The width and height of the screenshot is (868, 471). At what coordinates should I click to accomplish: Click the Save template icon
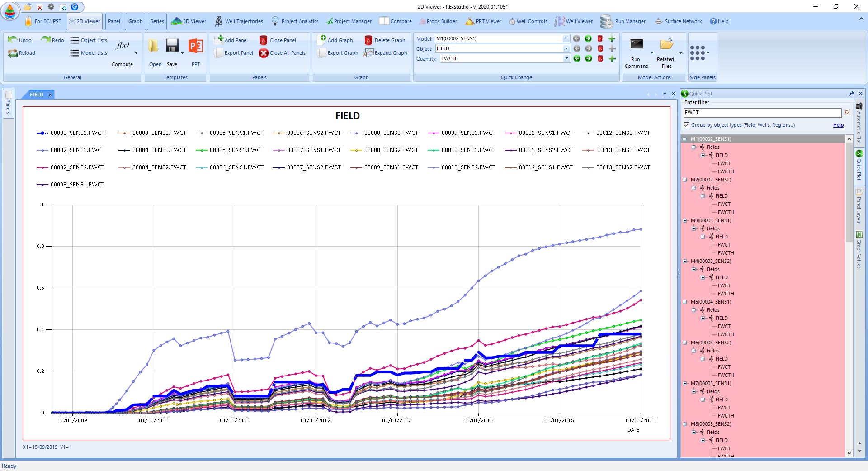[172, 46]
